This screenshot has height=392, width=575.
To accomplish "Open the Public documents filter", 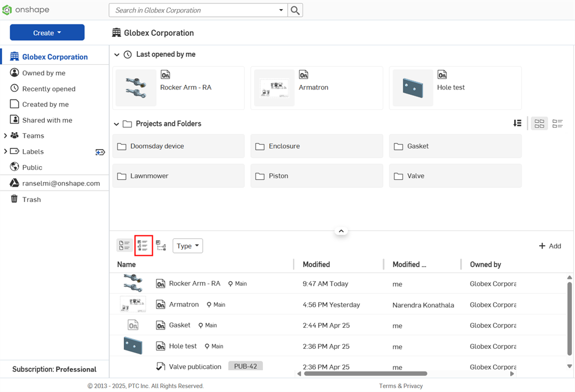I will click(32, 167).
